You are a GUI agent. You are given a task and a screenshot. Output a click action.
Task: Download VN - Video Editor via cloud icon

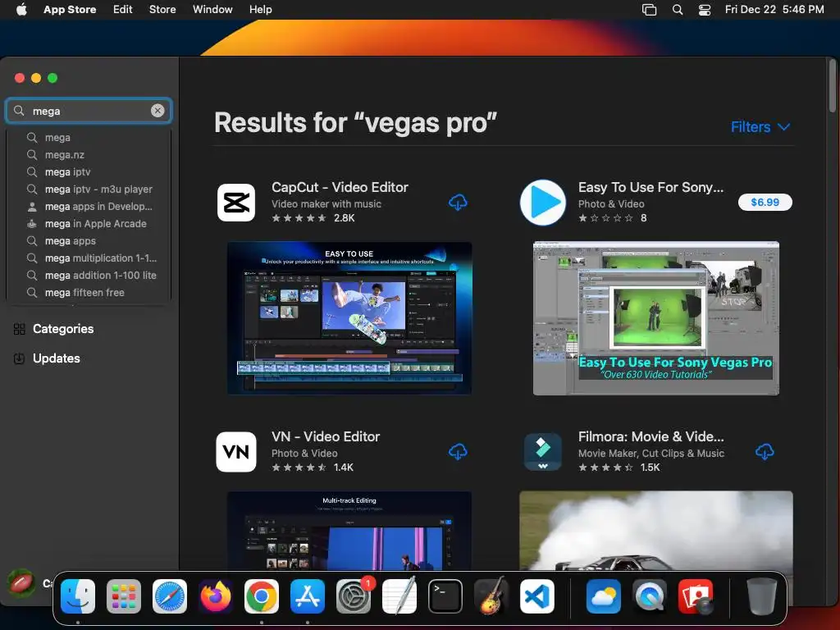click(x=458, y=452)
